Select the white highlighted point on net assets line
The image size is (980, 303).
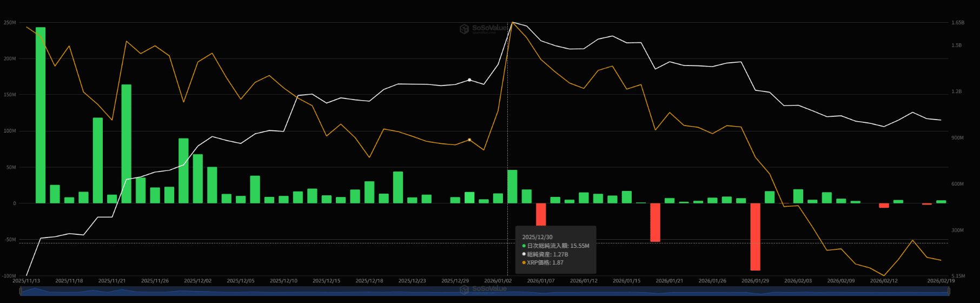[x=469, y=80]
